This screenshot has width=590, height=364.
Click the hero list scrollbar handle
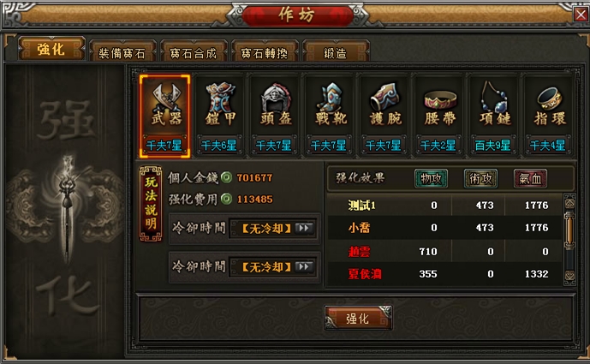tap(569, 230)
